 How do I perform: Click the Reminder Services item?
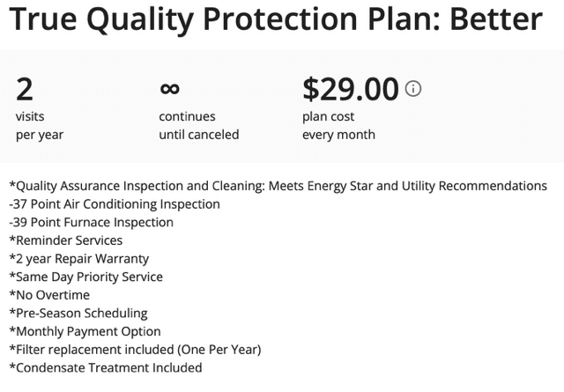pos(66,240)
